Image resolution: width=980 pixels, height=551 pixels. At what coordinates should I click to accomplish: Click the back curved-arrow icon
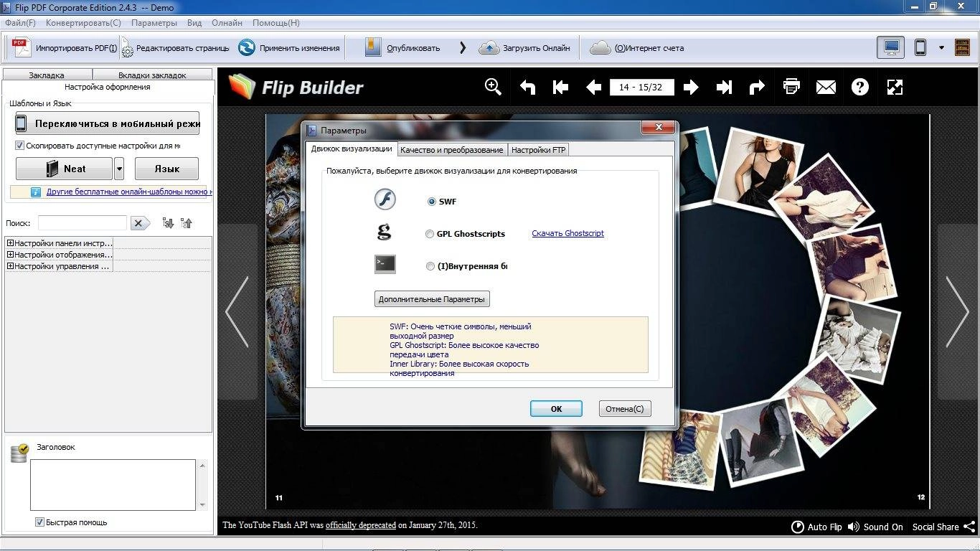pyautogui.click(x=527, y=88)
